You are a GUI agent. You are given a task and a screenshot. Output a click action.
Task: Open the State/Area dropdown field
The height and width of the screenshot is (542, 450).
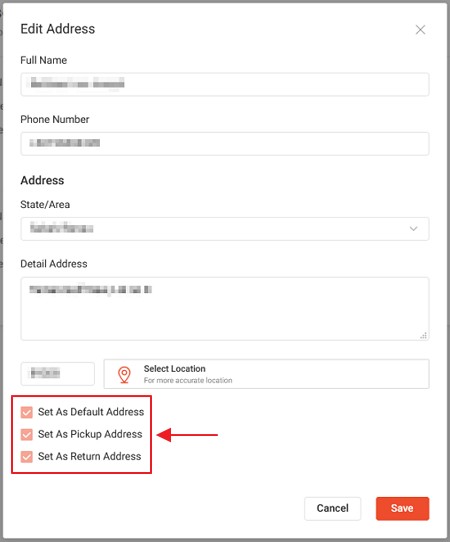[225, 229]
